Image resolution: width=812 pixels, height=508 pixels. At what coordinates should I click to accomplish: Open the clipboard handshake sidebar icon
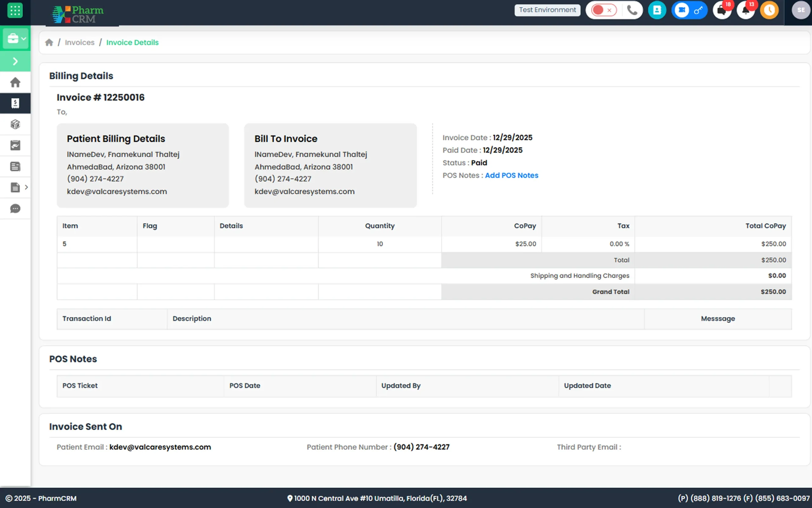[x=15, y=145]
